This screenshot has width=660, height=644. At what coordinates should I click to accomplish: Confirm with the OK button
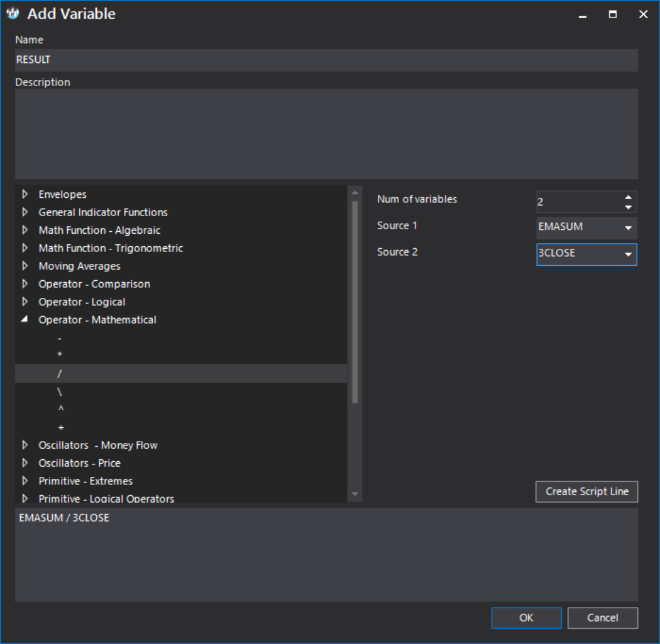tap(526, 618)
